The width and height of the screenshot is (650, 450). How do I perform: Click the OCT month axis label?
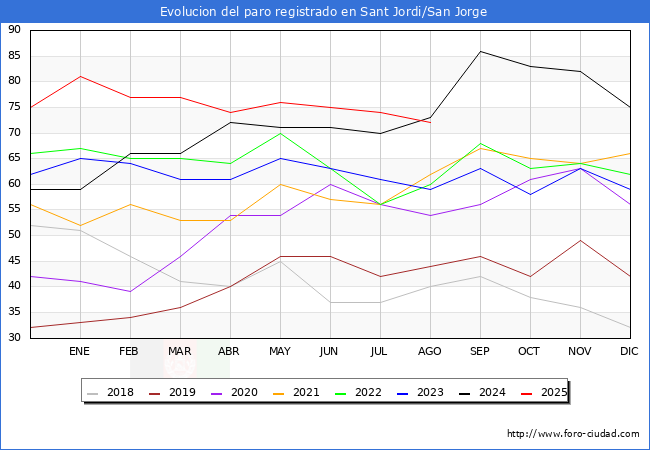(x=529, y=351)
